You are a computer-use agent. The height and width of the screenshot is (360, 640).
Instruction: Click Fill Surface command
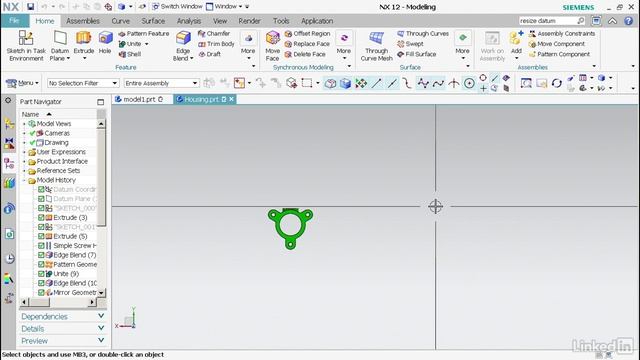tap(417, 54)
